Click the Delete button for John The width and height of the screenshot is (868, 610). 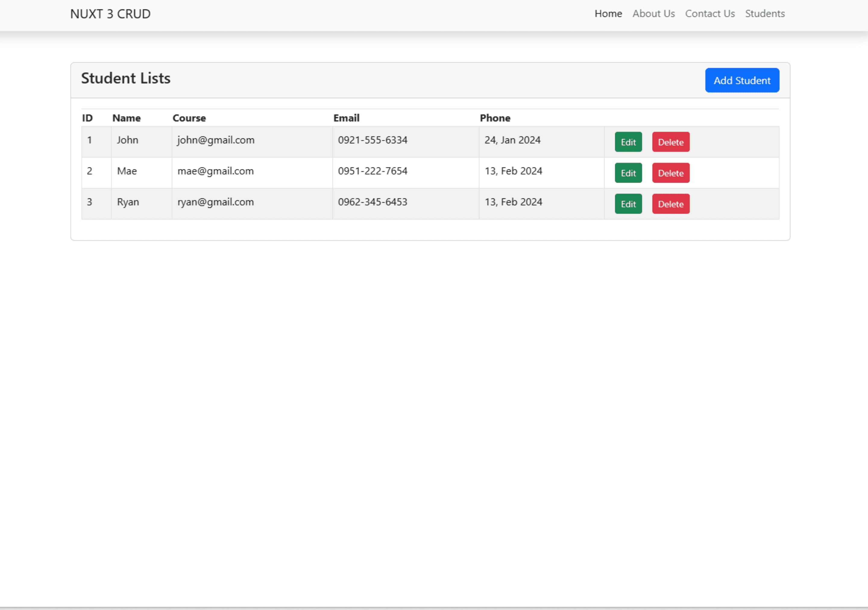click(671, 141)
